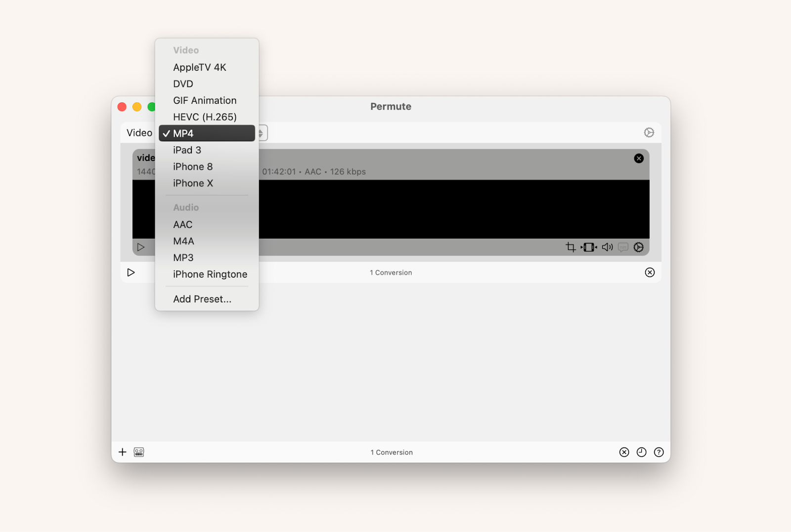Viewport: 791px width, 532px height.
Task: Click Add Preset... at menu bottom
Action: click(202, 299)
